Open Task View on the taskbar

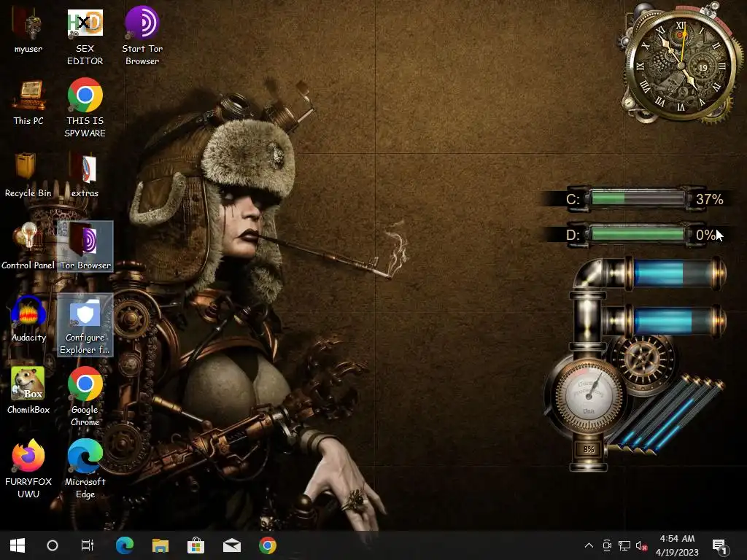click(x=88, y=545)
